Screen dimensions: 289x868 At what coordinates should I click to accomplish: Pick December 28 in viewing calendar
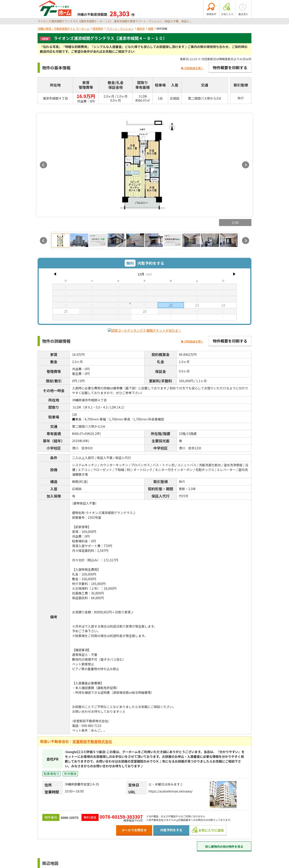[x=144, y=311]
